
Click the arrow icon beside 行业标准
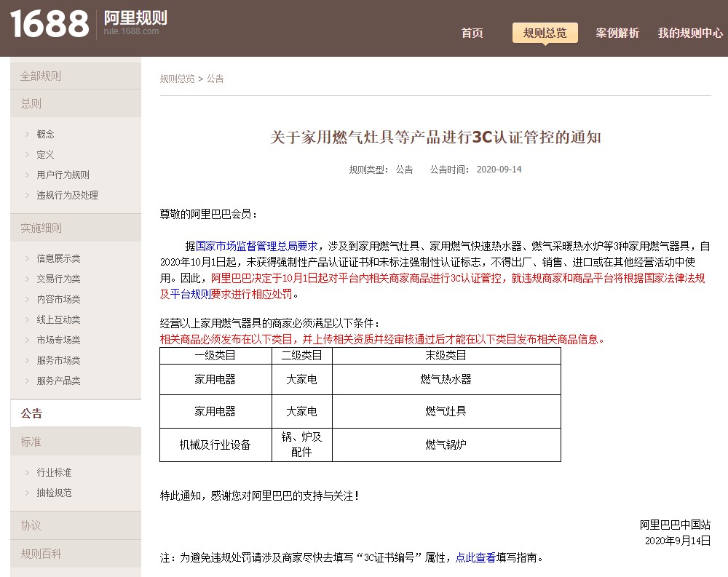pos(28,472)
